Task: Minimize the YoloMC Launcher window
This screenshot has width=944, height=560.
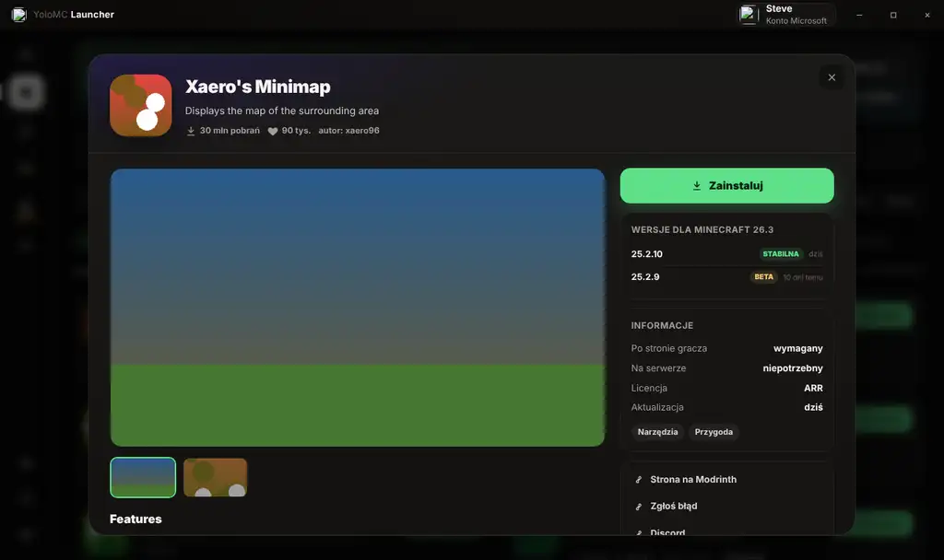Action: pos(859,15)
